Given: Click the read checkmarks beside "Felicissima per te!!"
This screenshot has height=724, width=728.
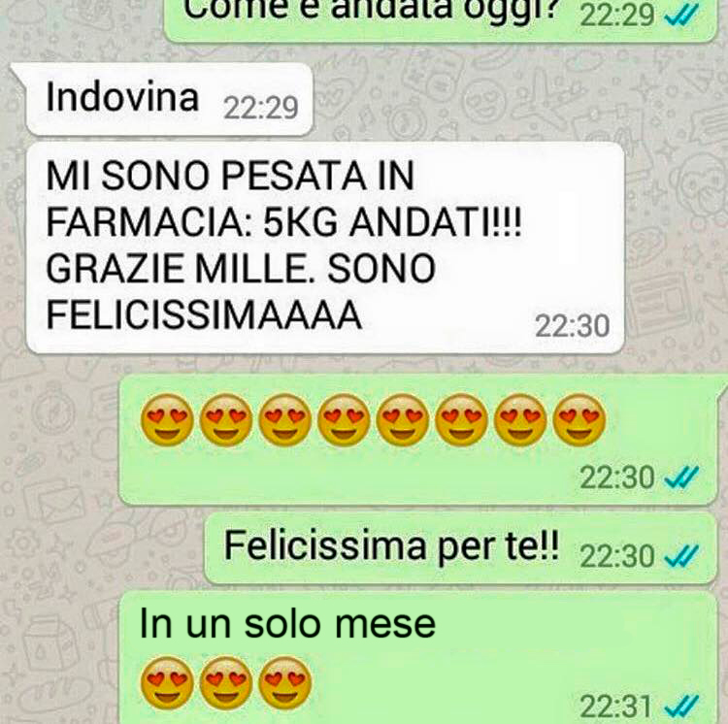Looking at the screenshot, I should [x=681, y=556].
